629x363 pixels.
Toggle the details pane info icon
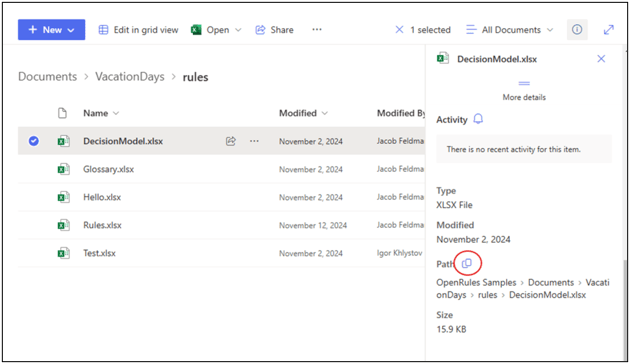click(577, 29)
